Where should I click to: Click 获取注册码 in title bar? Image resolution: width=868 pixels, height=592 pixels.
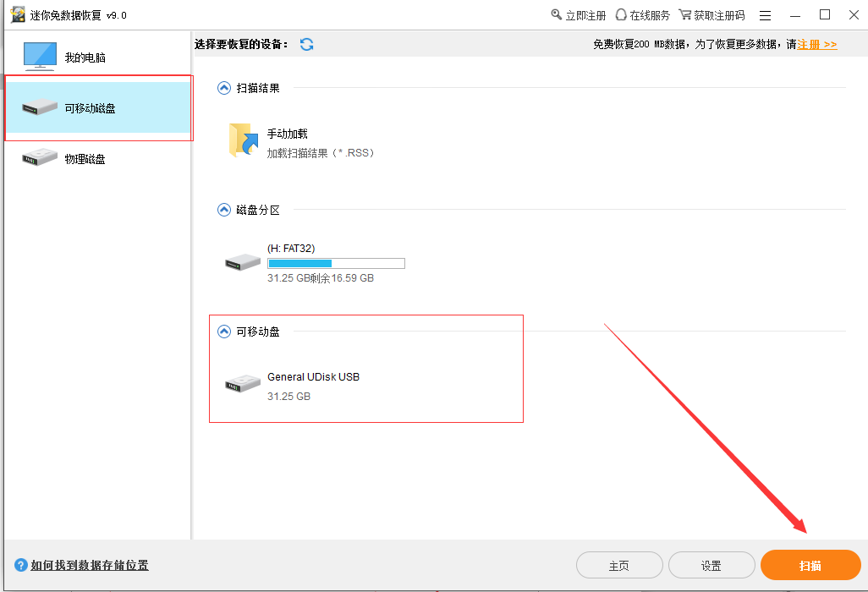720,15
